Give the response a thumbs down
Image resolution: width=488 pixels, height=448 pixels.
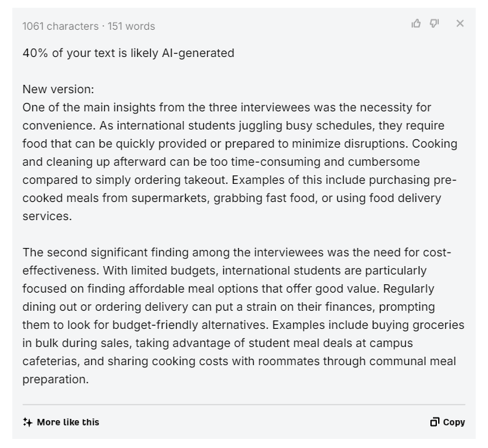(434, 23)
